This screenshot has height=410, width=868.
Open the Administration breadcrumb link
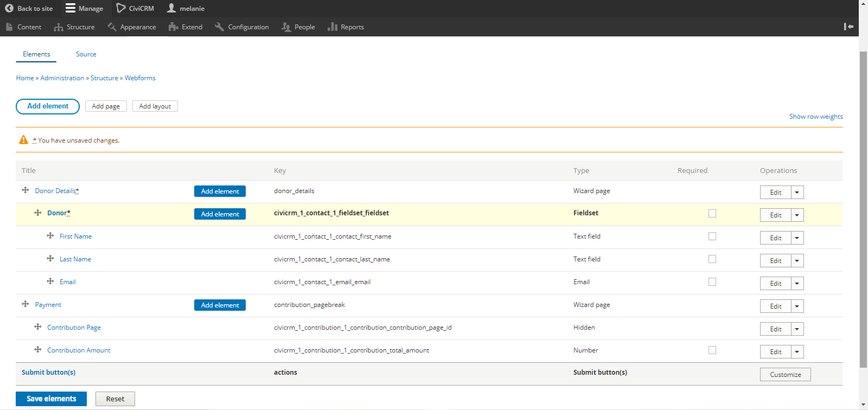tap(62, 78)
